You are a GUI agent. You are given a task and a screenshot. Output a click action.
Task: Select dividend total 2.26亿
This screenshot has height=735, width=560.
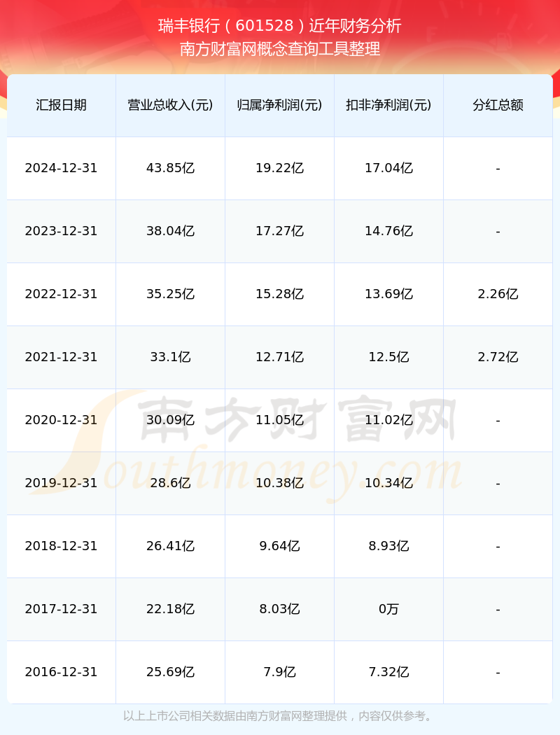498,294
